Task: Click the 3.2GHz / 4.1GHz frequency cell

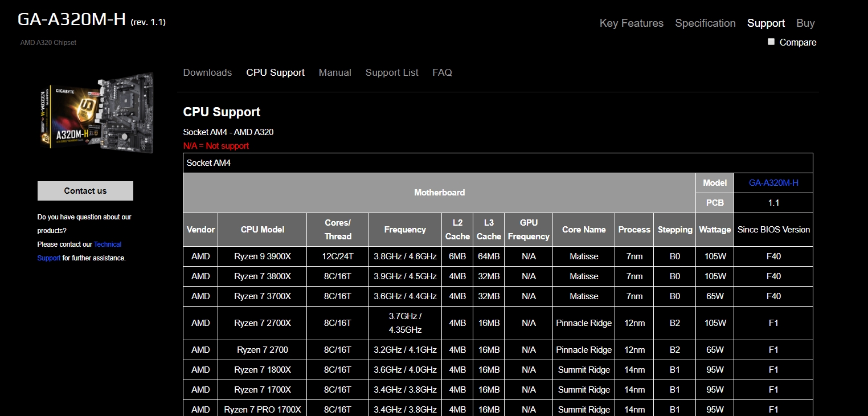Action: tap(405, 350)
